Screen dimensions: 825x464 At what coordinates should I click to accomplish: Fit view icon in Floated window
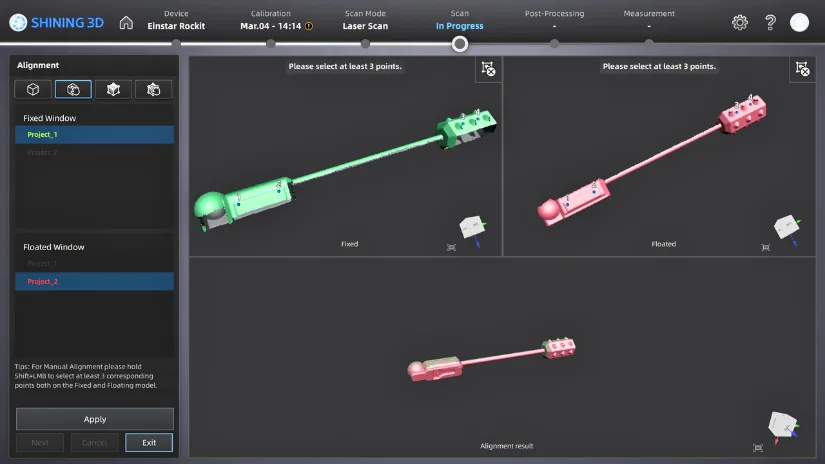(766, 247)
